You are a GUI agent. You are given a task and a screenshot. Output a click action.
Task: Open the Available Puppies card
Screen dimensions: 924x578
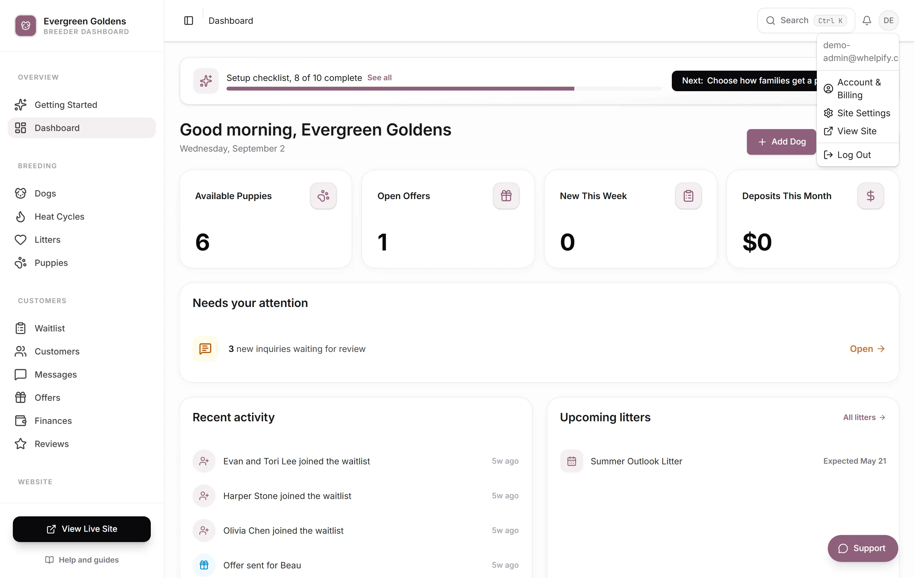[x=266, y=219]
